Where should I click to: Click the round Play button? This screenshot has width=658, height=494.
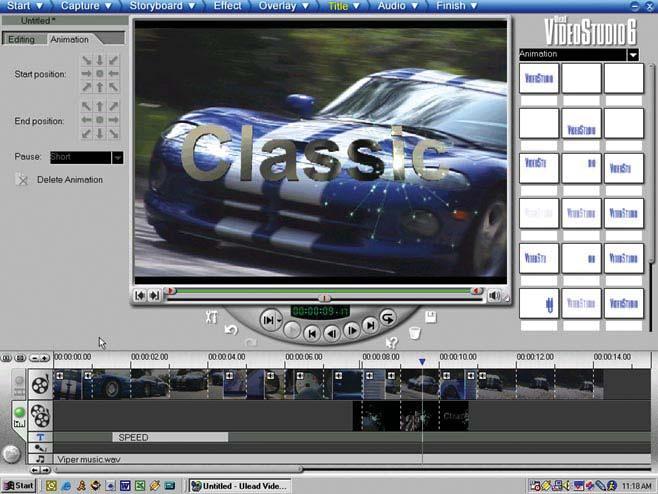pos(292,330)
